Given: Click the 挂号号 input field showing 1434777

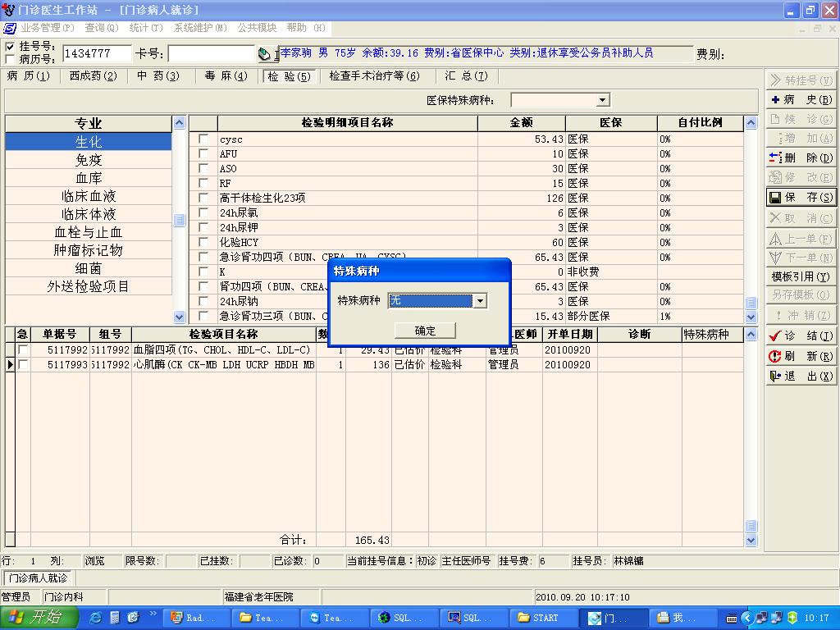Looking at the screenshot, I should [x=97, y=53].
